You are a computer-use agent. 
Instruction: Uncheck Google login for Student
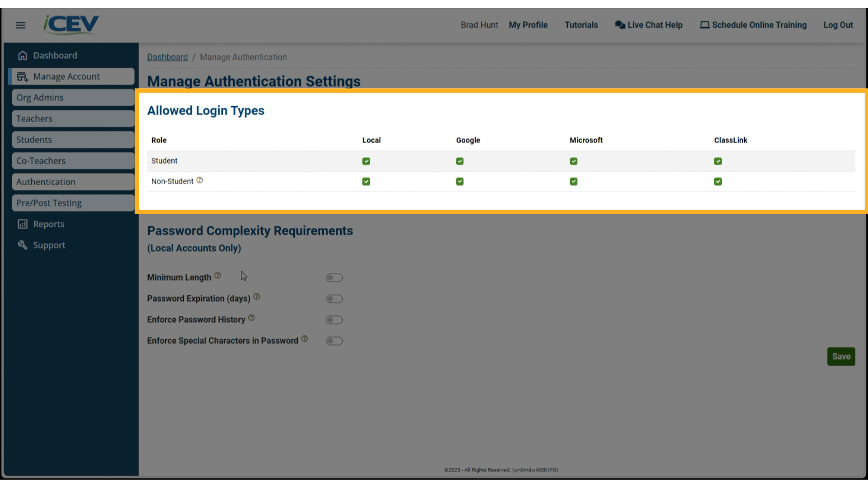tap(460, 161)
